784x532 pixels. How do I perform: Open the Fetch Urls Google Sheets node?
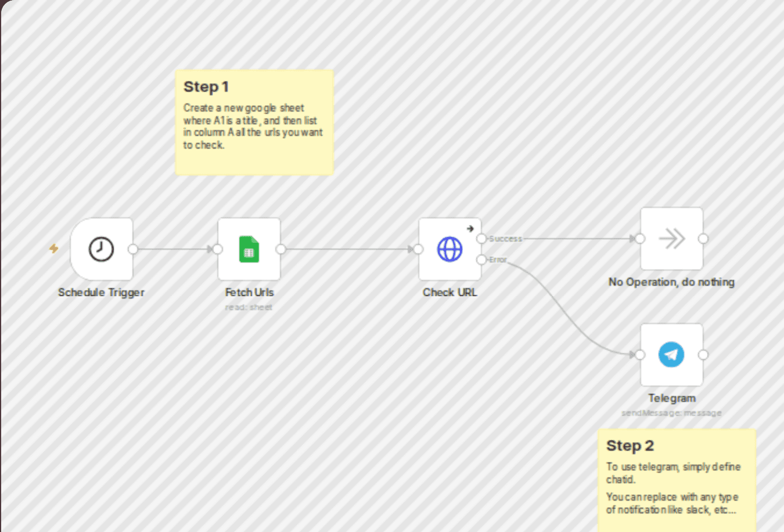coord(249,250)
